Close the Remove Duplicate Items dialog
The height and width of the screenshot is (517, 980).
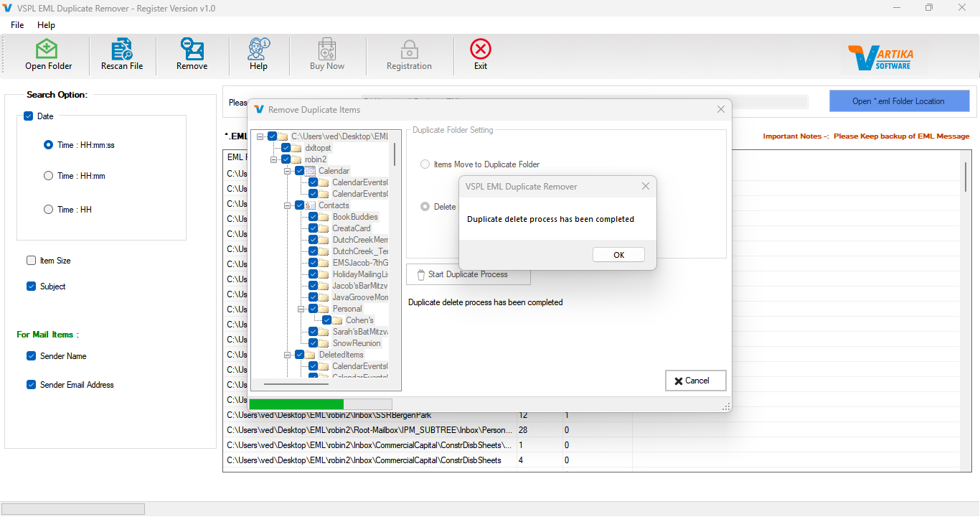coord(721,109)
